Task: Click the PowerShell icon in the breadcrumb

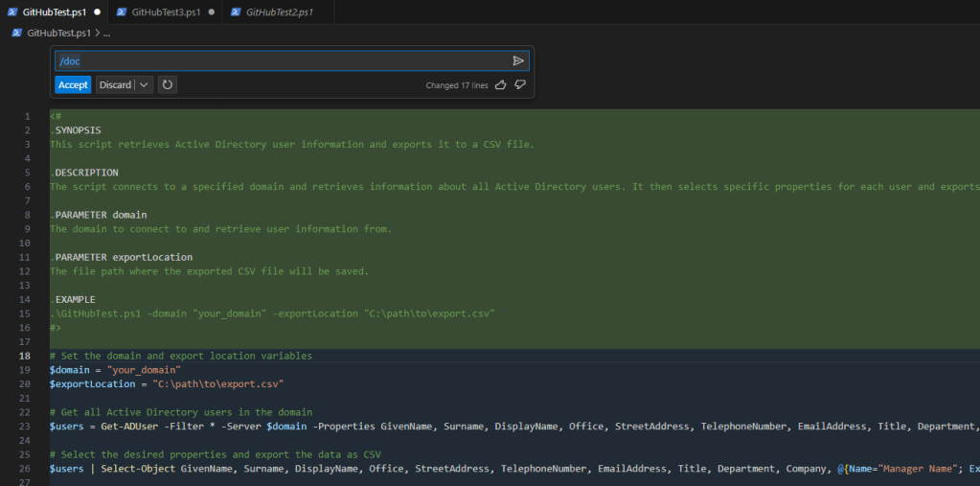Action: (16, 33)
